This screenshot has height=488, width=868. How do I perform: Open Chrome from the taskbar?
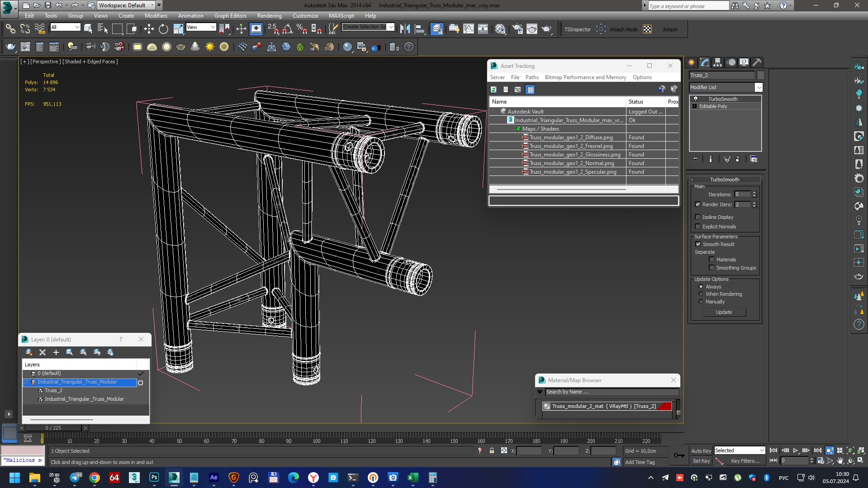click(x=95, y=478)
